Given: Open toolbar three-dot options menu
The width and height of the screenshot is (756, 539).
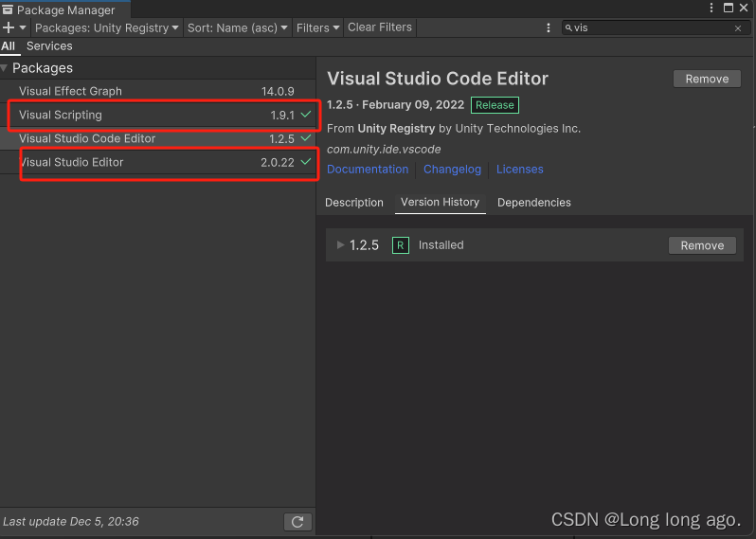Looking at the screenshot, I should 549,28.
